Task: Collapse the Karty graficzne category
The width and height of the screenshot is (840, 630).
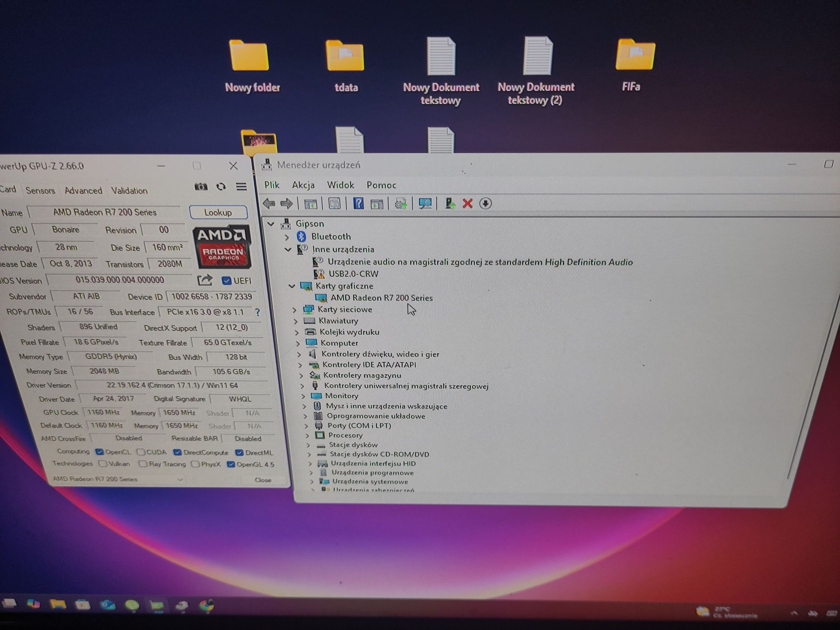Action: (292, 286)
